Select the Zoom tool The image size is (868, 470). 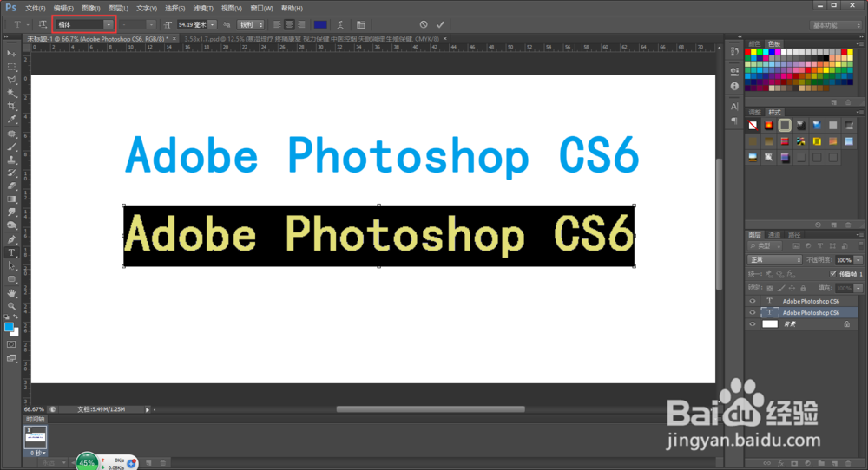coord(11,306)
